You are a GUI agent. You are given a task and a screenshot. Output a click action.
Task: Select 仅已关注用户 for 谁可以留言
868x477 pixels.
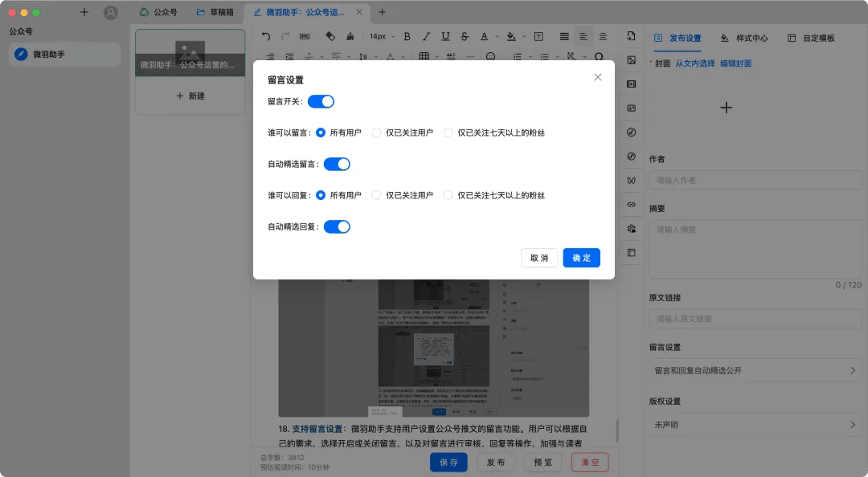377,132
